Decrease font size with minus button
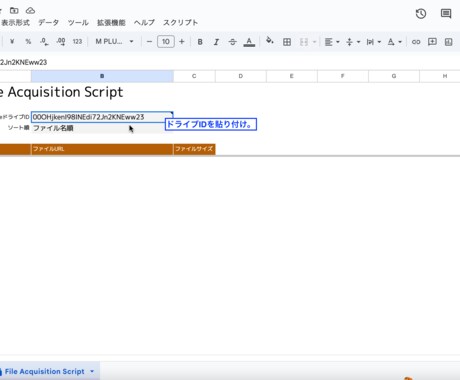This screenshot has height=380, width=460. (149, 42)
